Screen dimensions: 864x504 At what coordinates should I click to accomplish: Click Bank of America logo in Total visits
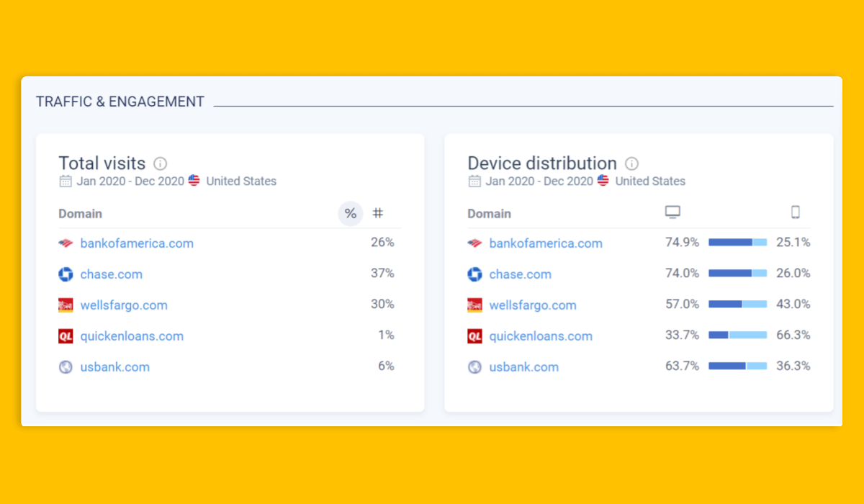pyautogui.click(x=66, y=243)
